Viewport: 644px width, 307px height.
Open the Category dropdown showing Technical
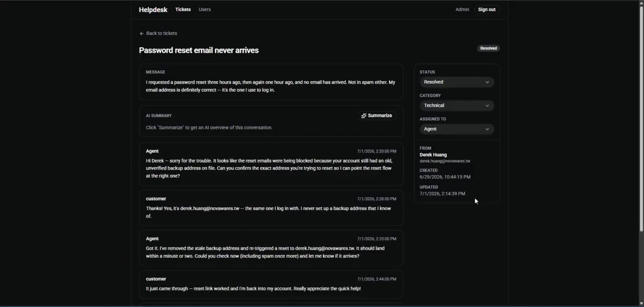click(457, 106)
